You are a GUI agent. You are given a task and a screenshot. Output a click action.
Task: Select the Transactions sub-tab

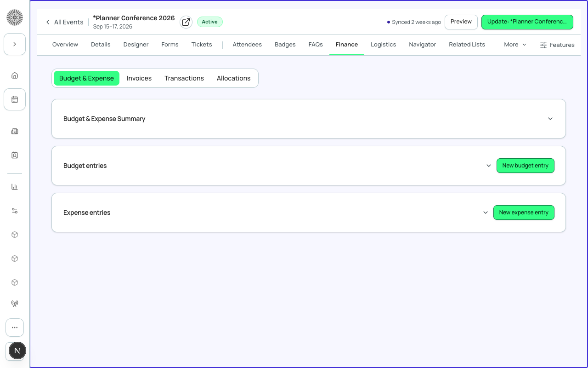pyautogui.click(x=184, y=78)
